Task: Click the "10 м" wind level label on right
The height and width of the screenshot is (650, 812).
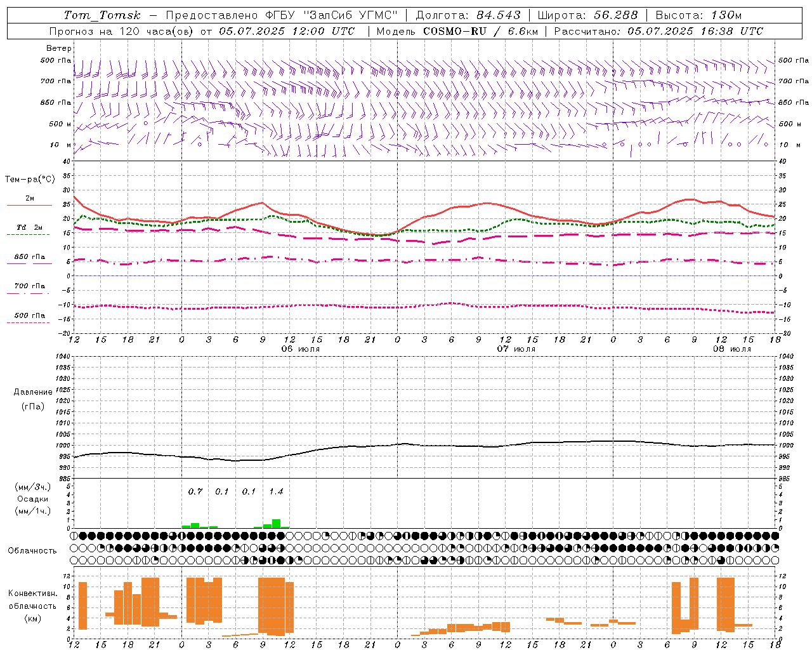Action: 789,145
